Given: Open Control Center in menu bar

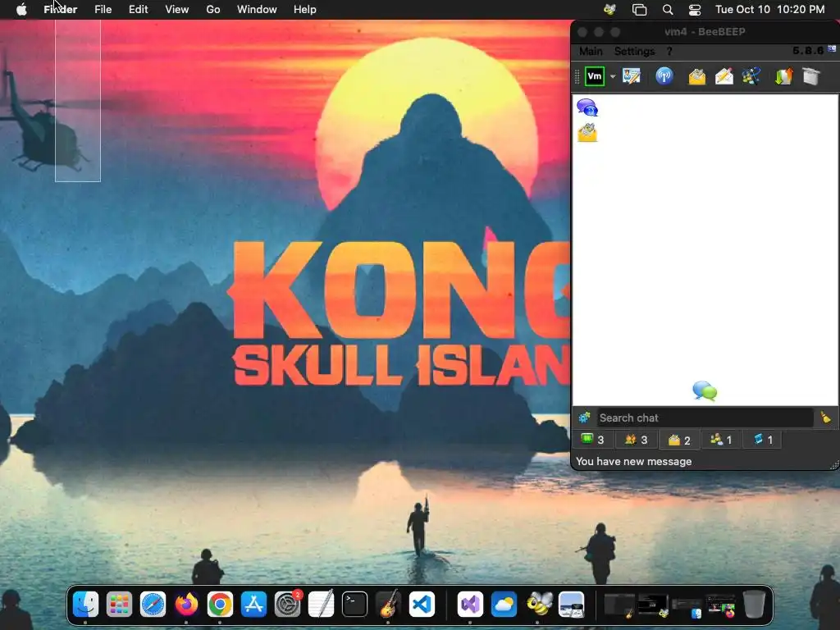Looking at the screenshot, I should pyautogui.click(x=695, y=10).
